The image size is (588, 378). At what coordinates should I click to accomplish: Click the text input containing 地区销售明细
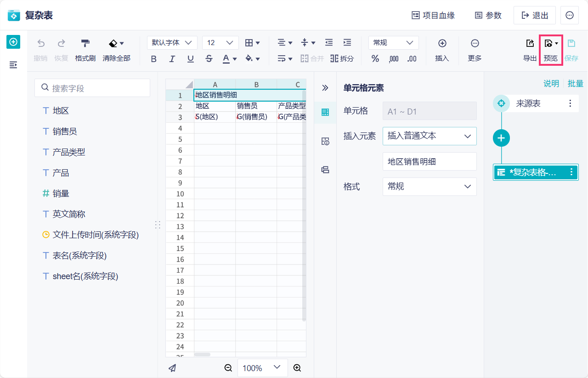[430, 161]
